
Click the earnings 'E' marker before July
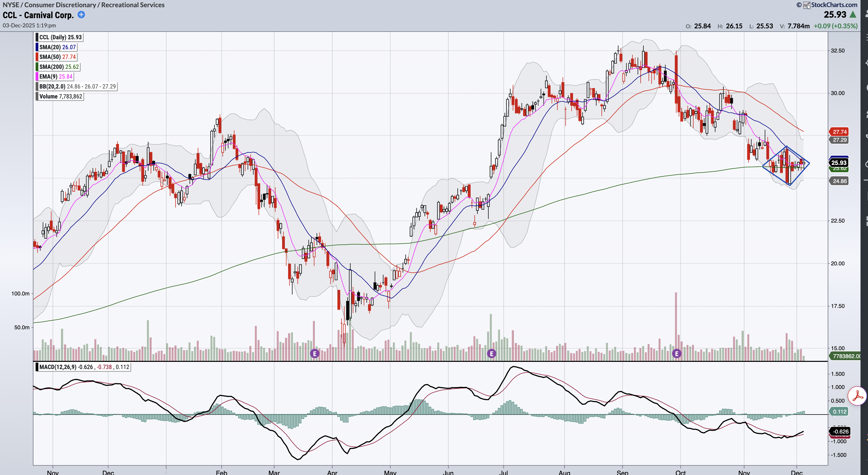tap(491, 353)
